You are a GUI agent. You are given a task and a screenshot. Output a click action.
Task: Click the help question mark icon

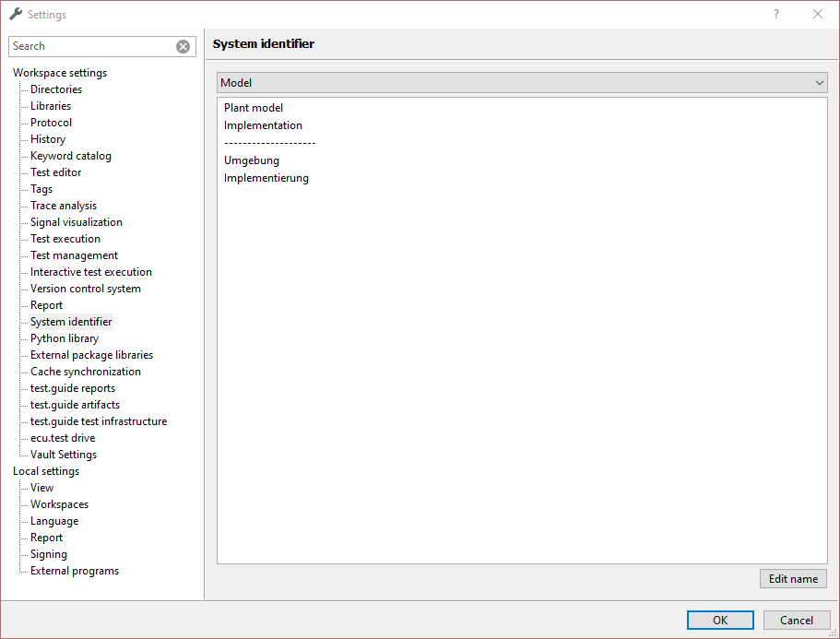pyautogui.click(x=776, y=15)
